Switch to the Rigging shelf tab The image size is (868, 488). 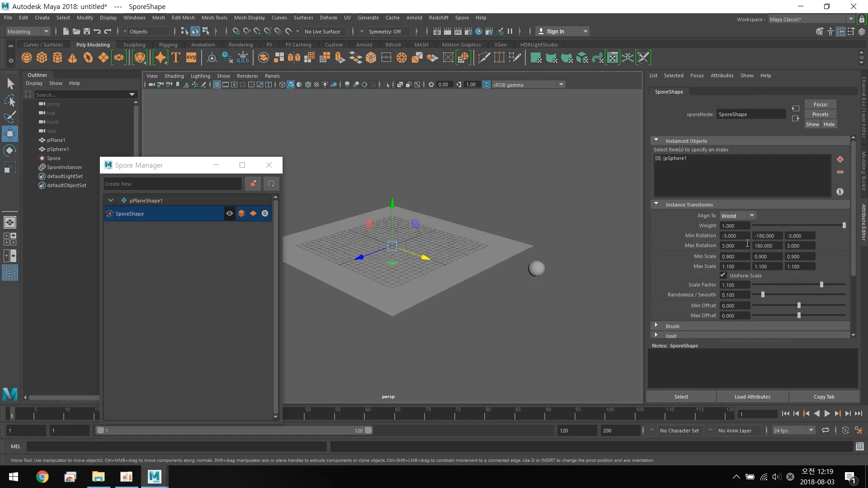tap(168, 45)
